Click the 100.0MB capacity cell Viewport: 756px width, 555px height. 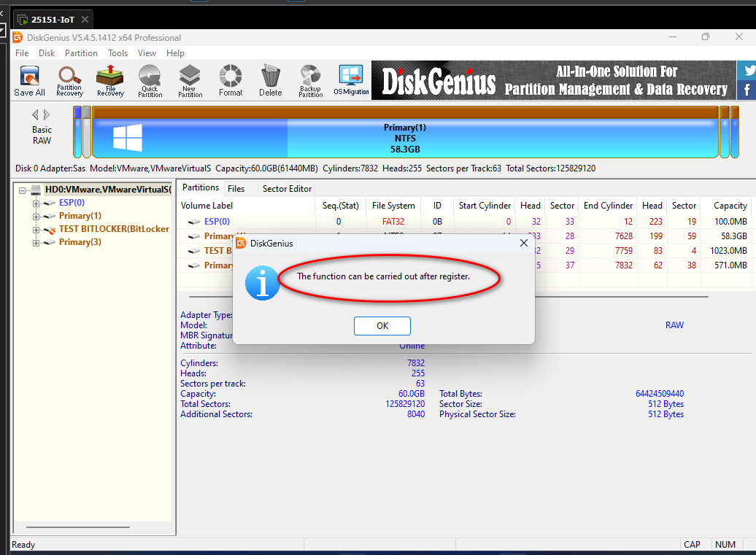click(730, 222)
